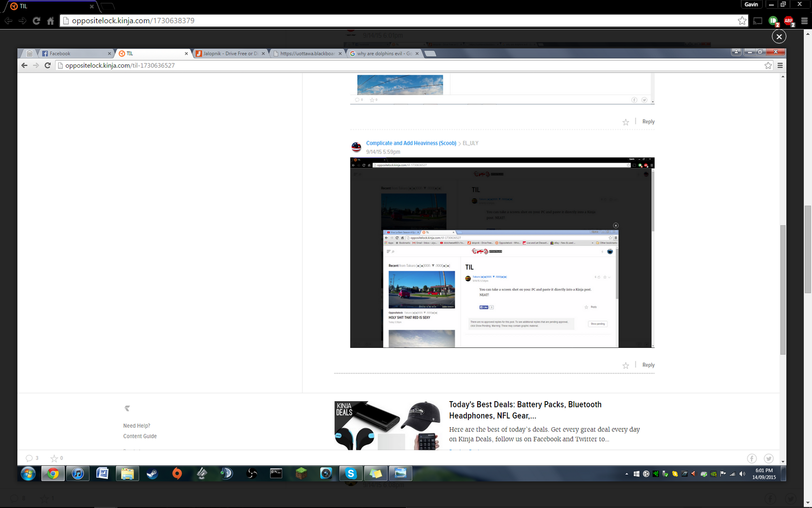The width and height of the screenshot is (812, 508).
Task: Click the pictured page's vertical scrollbar
Action: click(783, 290)
